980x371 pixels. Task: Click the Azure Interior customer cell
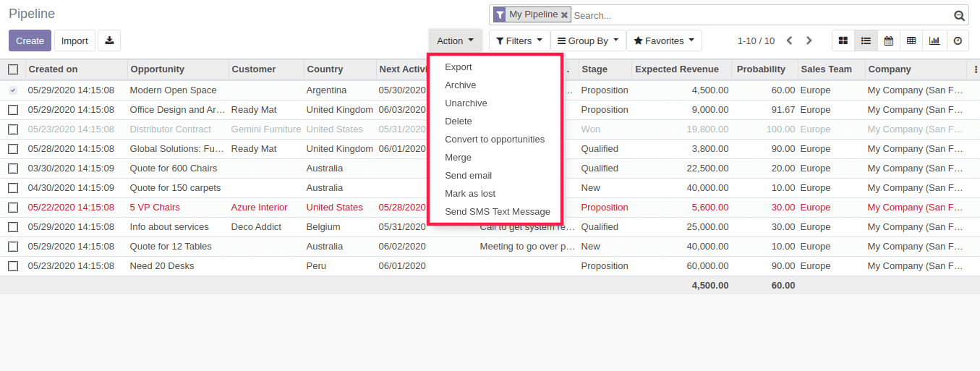pyautogui.click(x=259, y=208)
